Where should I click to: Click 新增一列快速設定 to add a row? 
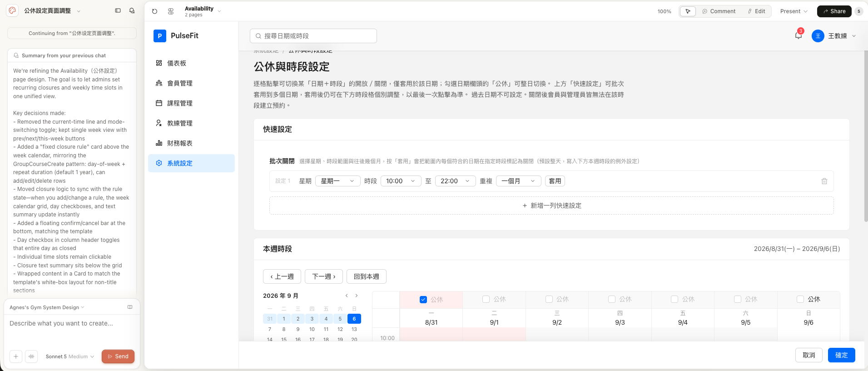coord(551,206)
